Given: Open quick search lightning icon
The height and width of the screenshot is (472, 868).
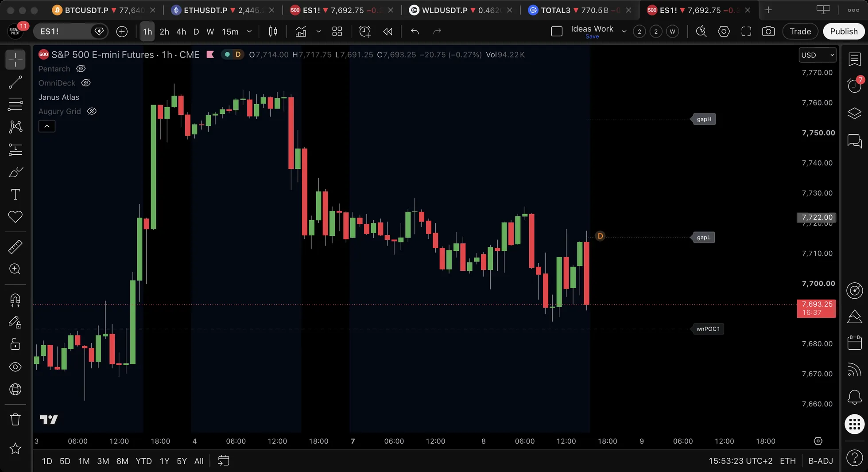Looking at the screenshot, I should pos(701,31).
